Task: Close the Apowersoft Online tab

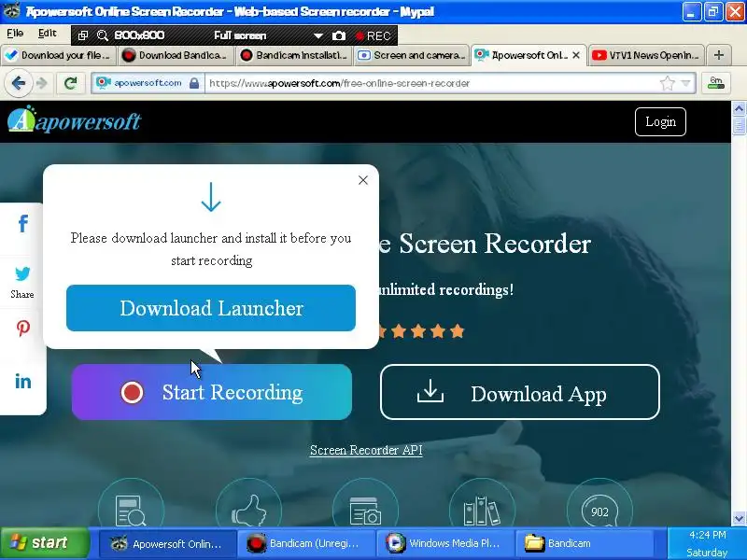Action: tap(576, 55)
